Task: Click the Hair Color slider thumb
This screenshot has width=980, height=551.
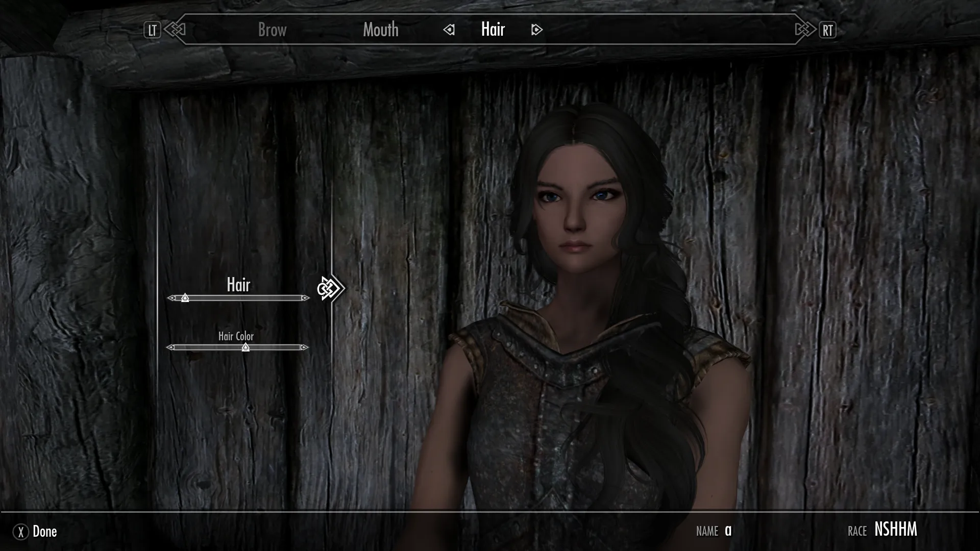Action: pyautogui.click(x=246, y=347)
